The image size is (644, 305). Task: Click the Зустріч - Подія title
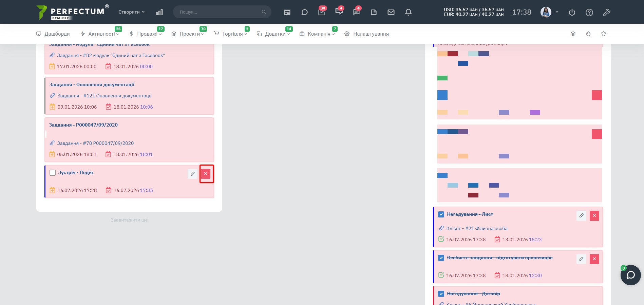(x=75, y=172)
